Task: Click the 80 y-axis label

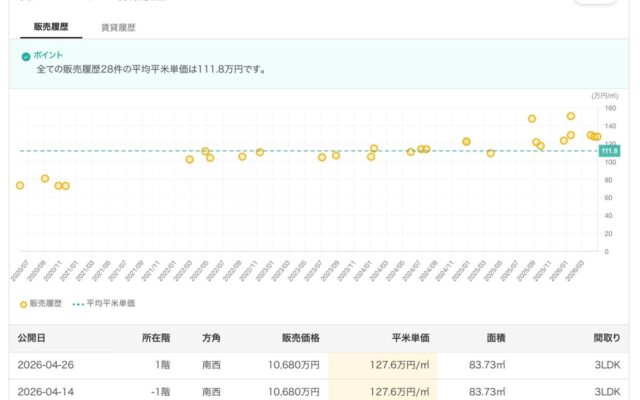Action: click(608, 180)
